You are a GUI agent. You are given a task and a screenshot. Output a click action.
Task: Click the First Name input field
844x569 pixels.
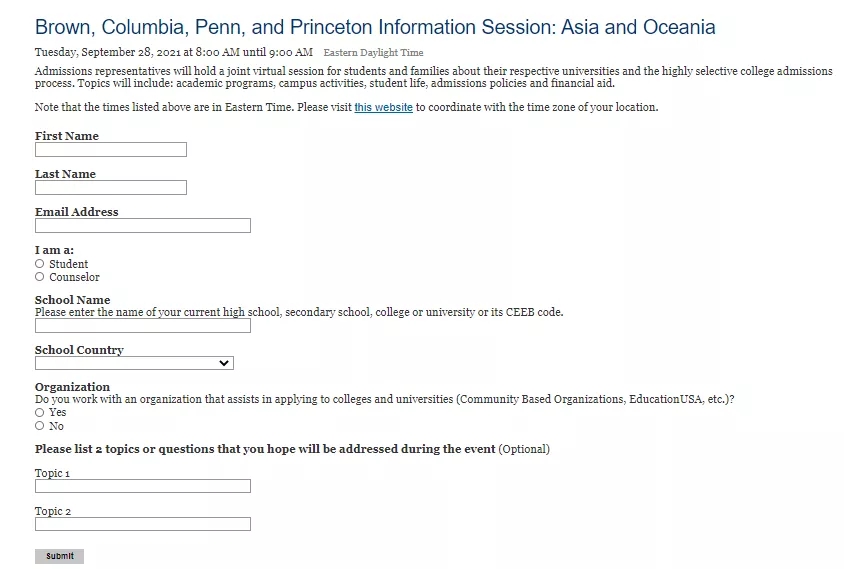coord(110,150)
